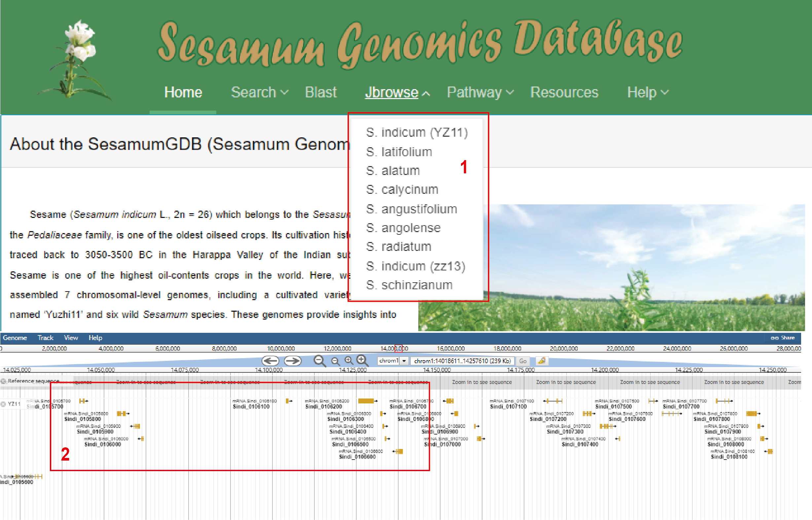The image size is (812, 520).
Task: Click the Sindi_0105800 gene label
Action: pos(82,419)
